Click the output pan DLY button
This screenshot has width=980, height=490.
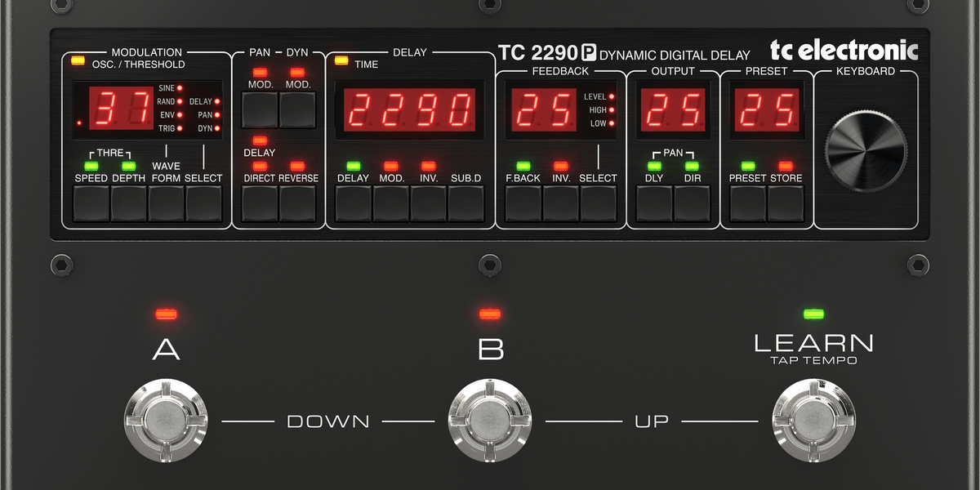(x=654, y=203)
